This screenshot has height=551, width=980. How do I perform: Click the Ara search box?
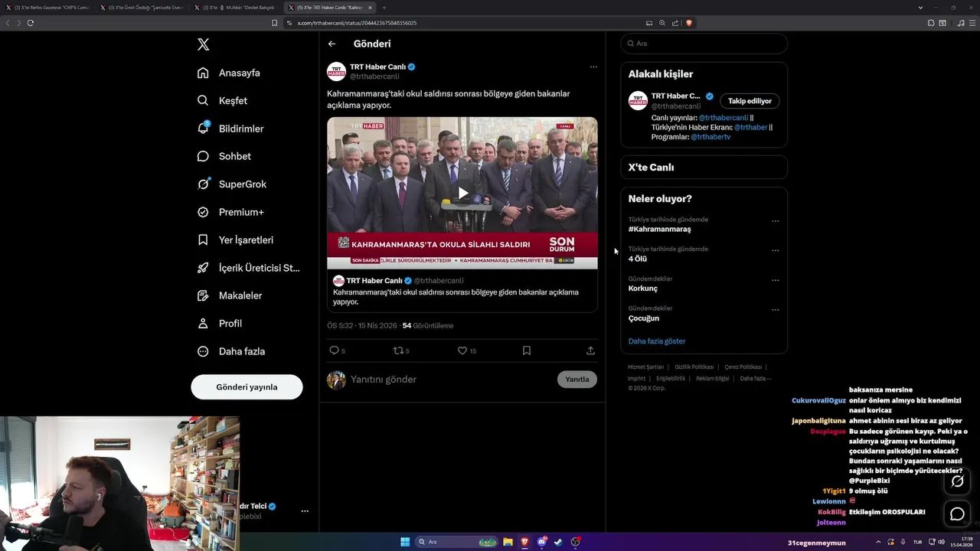coord(704,44)
